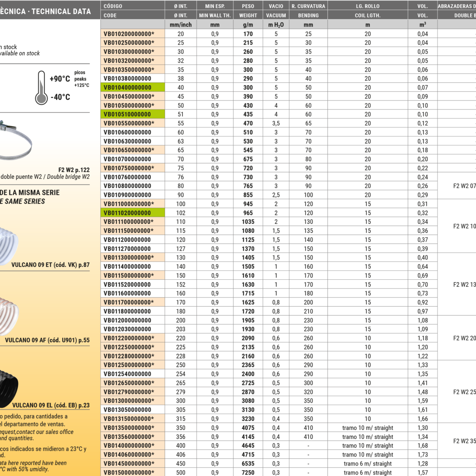Select product code VB010200000000* in first row
476x476 pixels.
[x=129, y=34]
